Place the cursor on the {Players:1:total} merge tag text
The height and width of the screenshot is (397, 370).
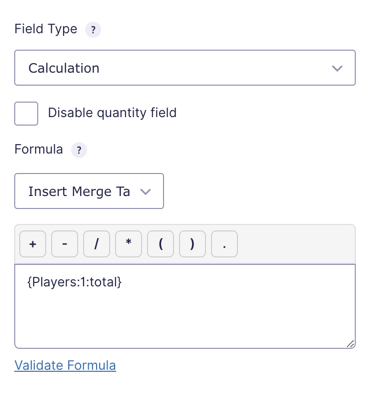click(x=74, y=282)
